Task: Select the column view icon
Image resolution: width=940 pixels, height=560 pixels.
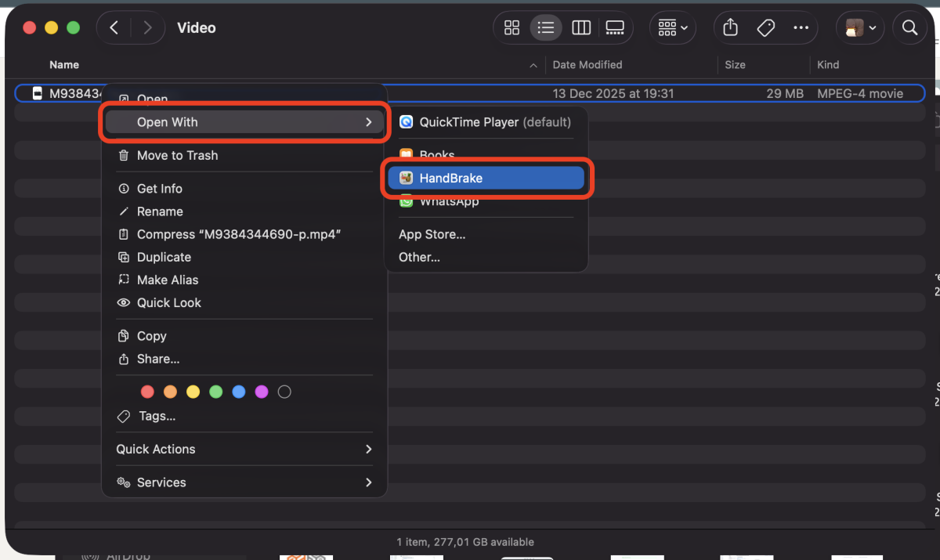Action: tap(581, 27)
